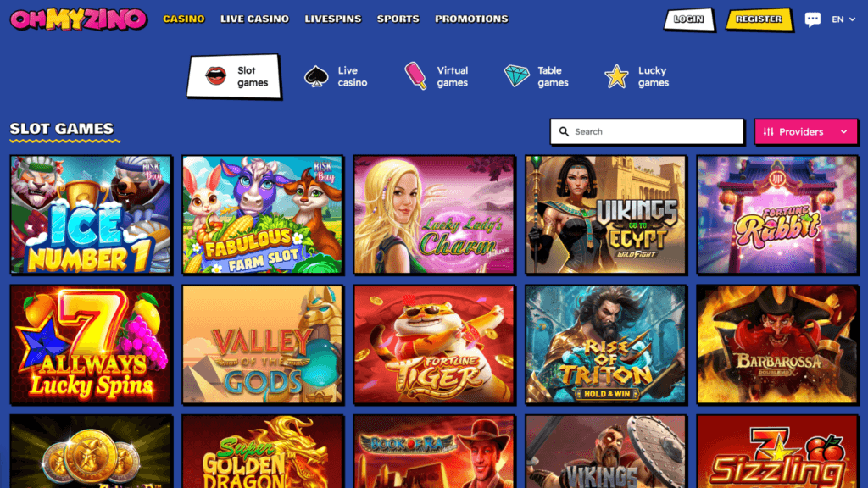
Task: Focus the game Search input field
Action: 647,131
